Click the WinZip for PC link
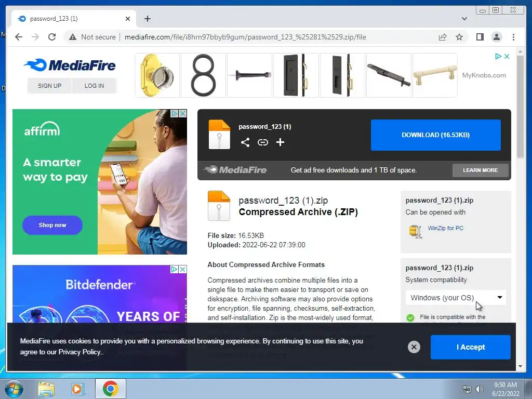 pos(445,228)
